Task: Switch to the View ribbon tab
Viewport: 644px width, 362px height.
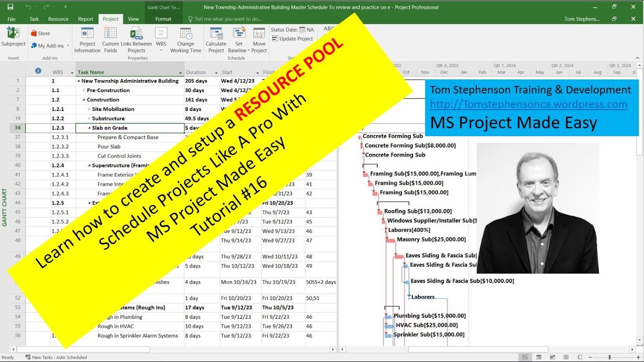Action: (x=133, y=19)
